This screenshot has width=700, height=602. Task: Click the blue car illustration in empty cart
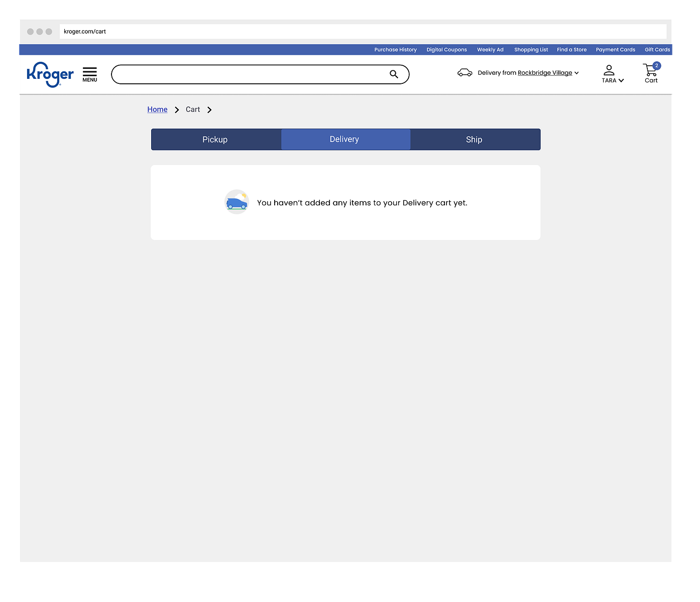click(237, 202)
